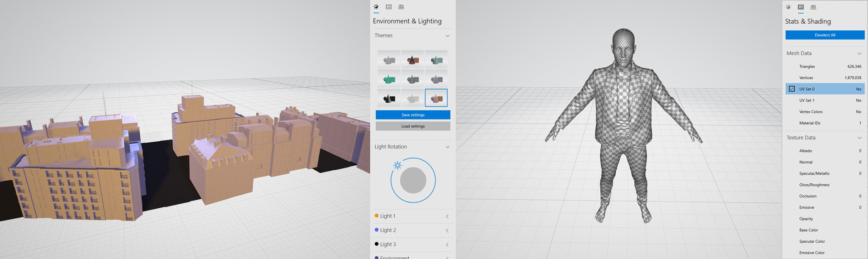The height and width of the screenshot is (259, 868).
Task: Open Stats & Shading tab in left panel
Action: tap(388, 7)
